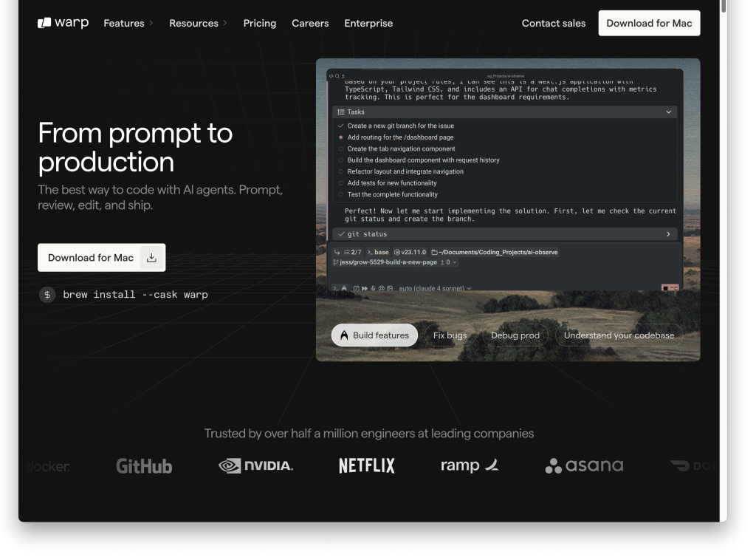Click the hero Download for Mac button
756x560 pixels.
pyautogui.click(x=102, y=258)
